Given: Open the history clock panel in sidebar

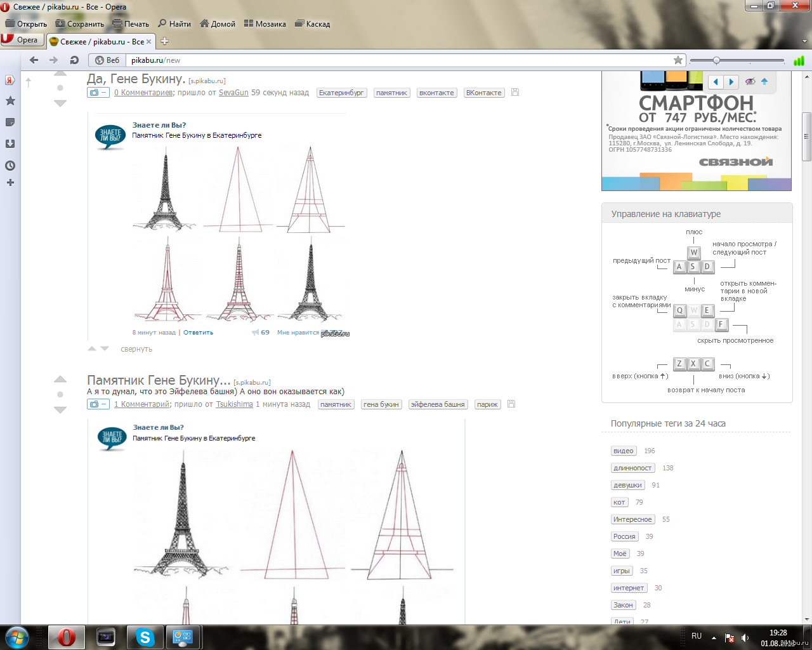Looking at the screenshot, I should [10, 166].
